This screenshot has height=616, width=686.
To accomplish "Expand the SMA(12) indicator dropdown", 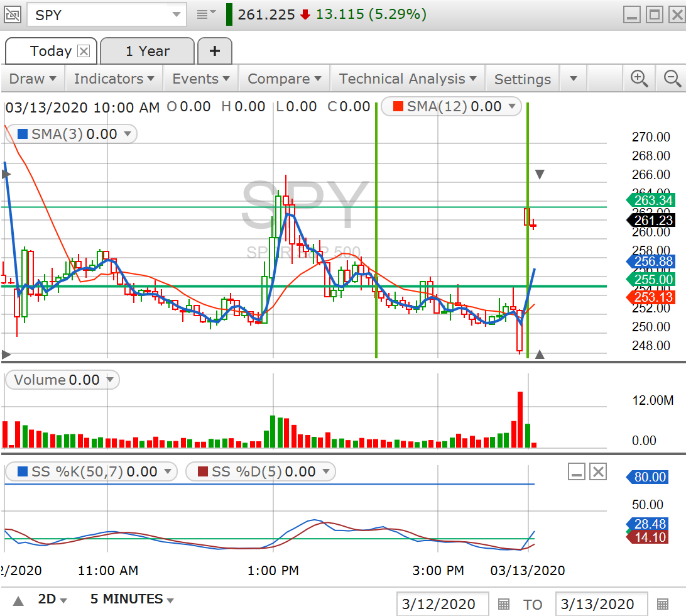I will tap(511, 107).
